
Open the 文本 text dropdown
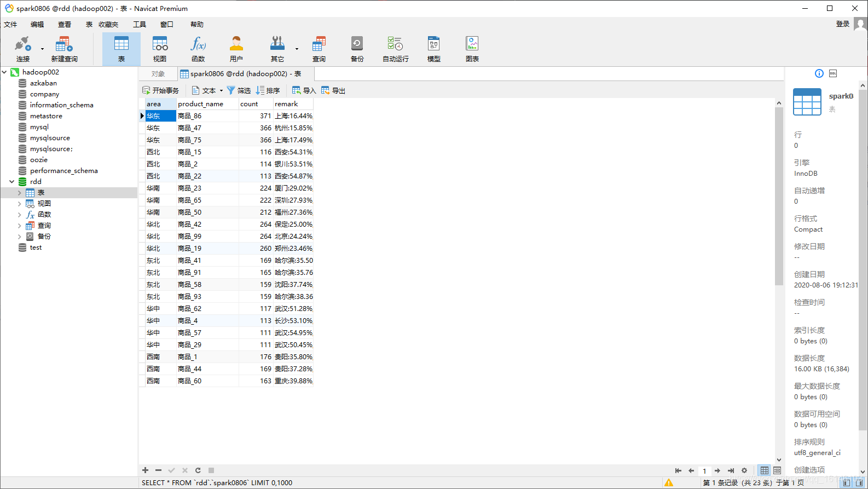tap(207, 90)
